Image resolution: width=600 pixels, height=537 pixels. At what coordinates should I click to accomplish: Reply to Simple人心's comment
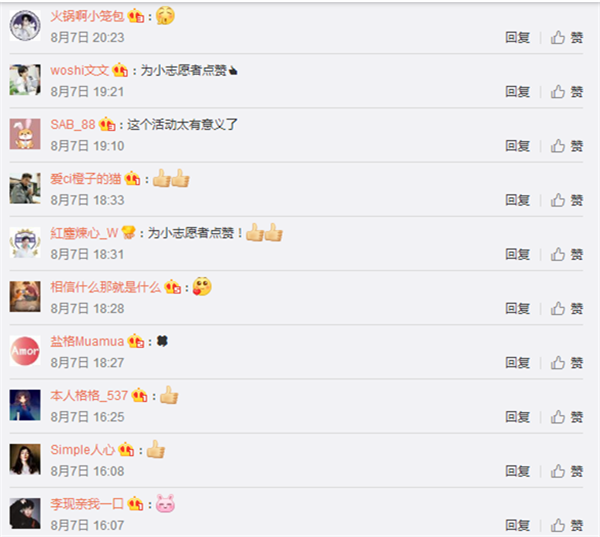point(517,471)
